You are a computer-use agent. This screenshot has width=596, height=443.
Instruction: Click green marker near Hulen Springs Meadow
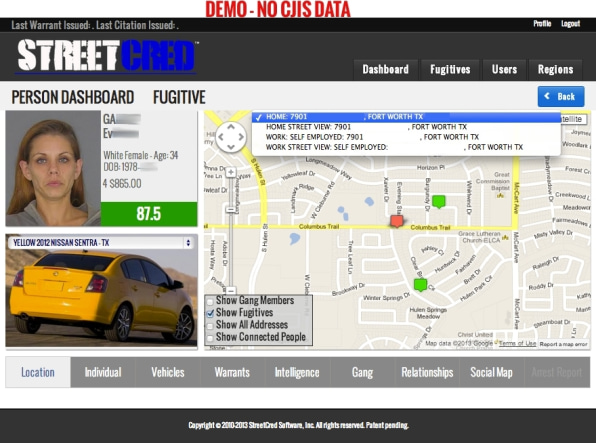(x=420, y=284)
